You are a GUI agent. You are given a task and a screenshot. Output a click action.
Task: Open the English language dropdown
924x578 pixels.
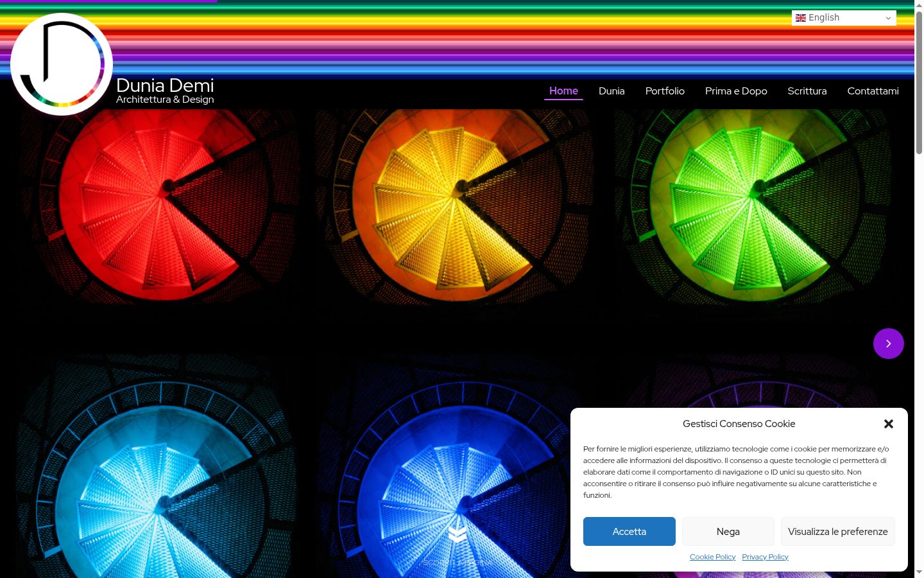pyautogui.click(x=844, y=18)
